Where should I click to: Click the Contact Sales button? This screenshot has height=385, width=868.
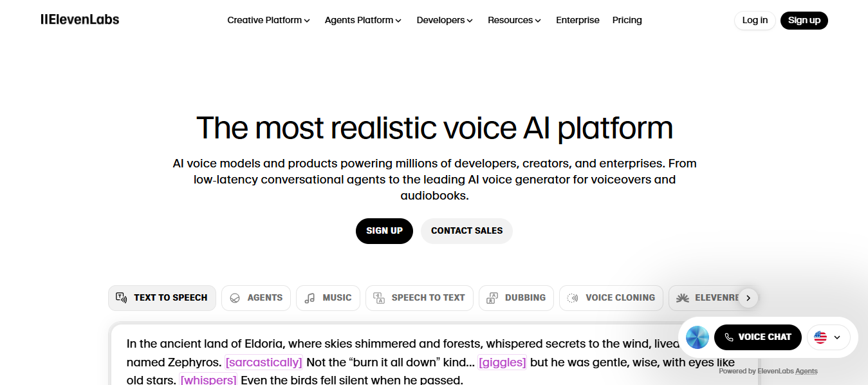(466, 230)
